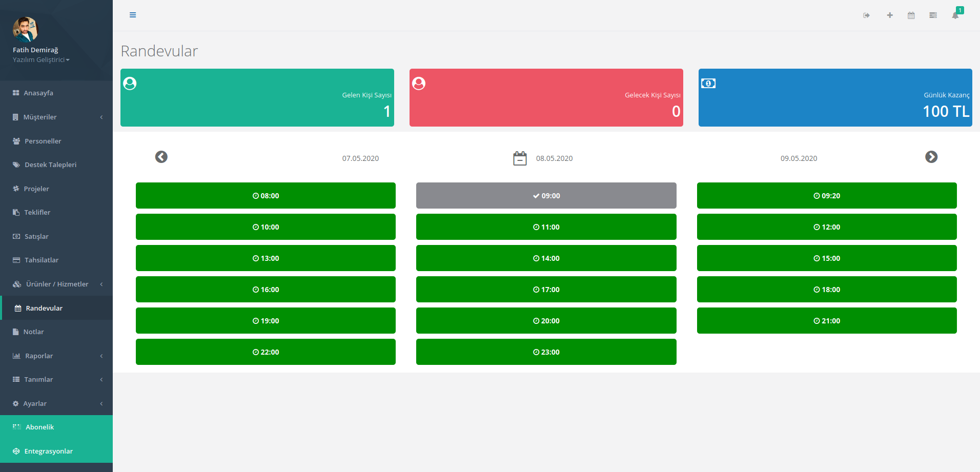Click the money icon on Günlük Kazanç card
Viewport: 980px width, 472px height.
tap(708, 83)
